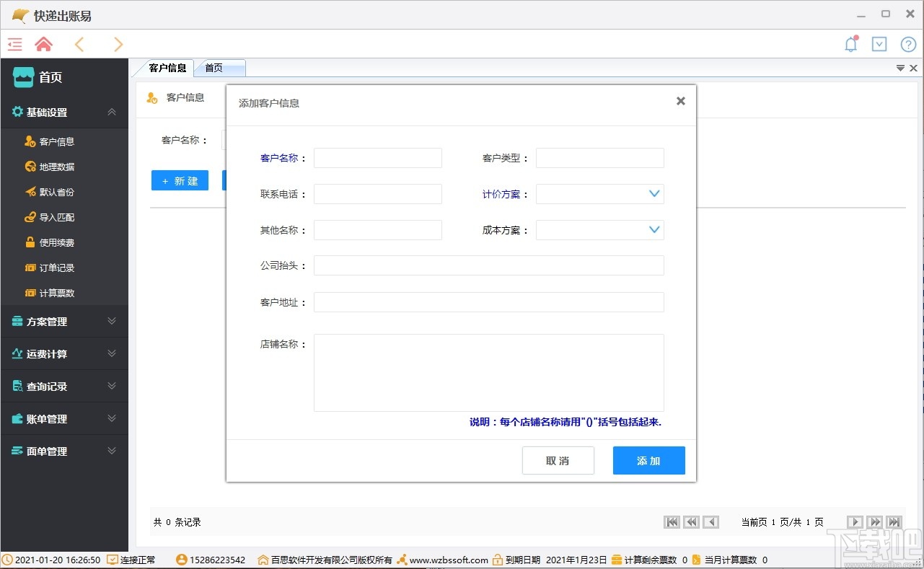The height and width of the screenshot is (569, 924).
Task: Click the 新建 button behind the dialog
Action: 180,180
